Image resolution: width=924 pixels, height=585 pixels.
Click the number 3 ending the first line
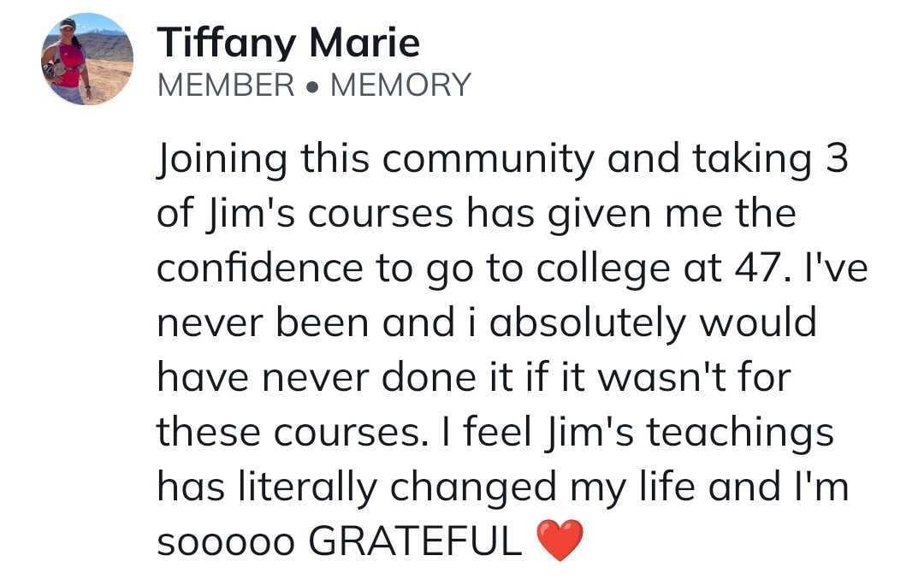pos(836,158)
